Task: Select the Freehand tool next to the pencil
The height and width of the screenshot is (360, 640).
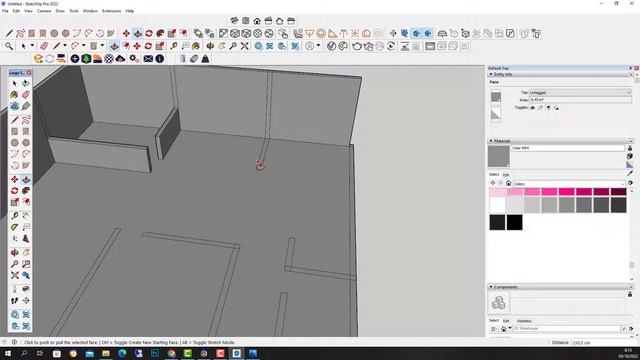Action: (20, 33)
